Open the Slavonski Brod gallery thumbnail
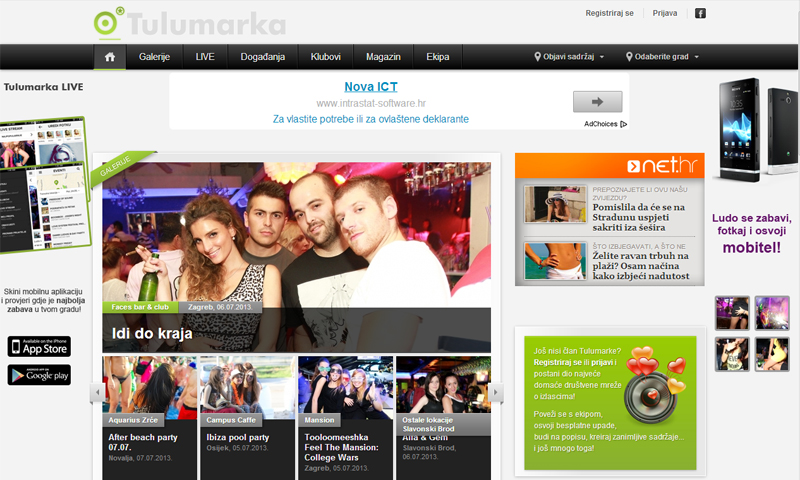The image size is (800, 480). tap(443, 385)
